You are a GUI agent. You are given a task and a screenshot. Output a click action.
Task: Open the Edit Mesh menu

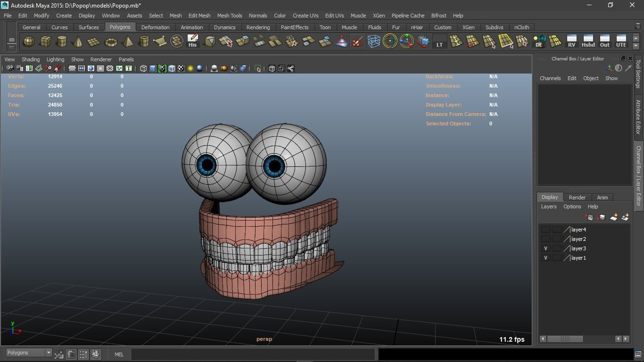pyautogui.click(x=199, y=16)
